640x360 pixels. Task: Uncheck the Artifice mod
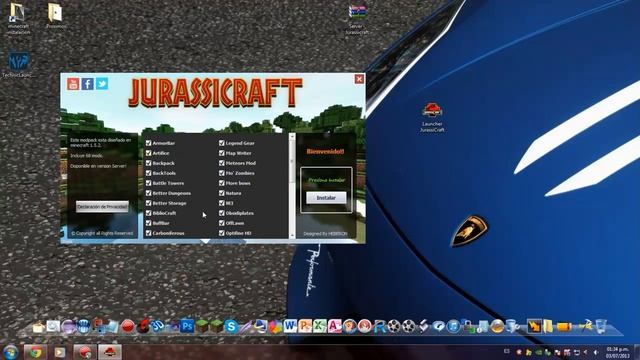pyautogui.click(x=149, y=153)
